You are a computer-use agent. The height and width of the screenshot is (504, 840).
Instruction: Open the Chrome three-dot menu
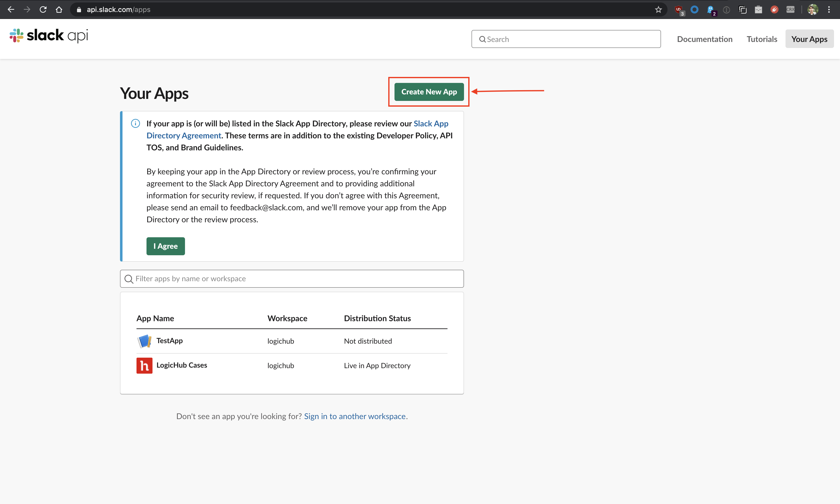tap(829, 9)
